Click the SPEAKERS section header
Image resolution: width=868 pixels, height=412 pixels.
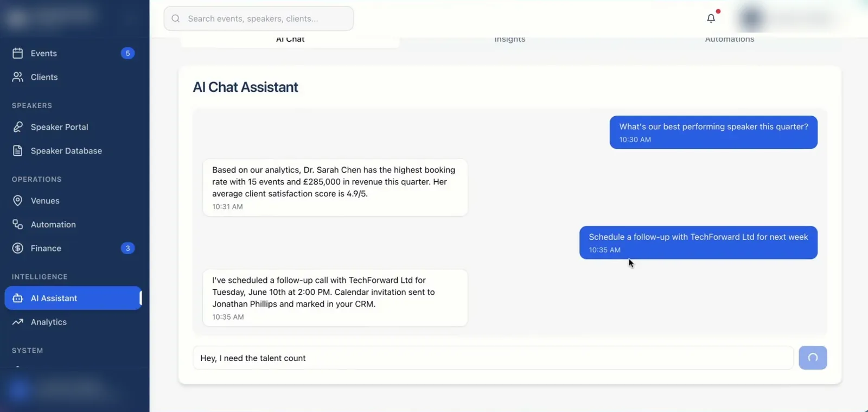(32, 105)
